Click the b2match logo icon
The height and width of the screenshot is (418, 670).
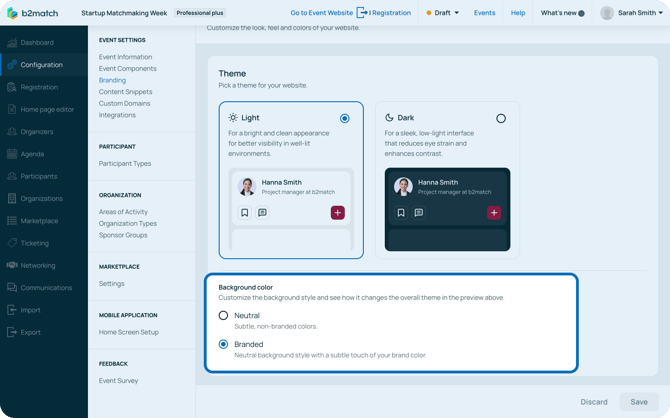[x=12, y=13]
